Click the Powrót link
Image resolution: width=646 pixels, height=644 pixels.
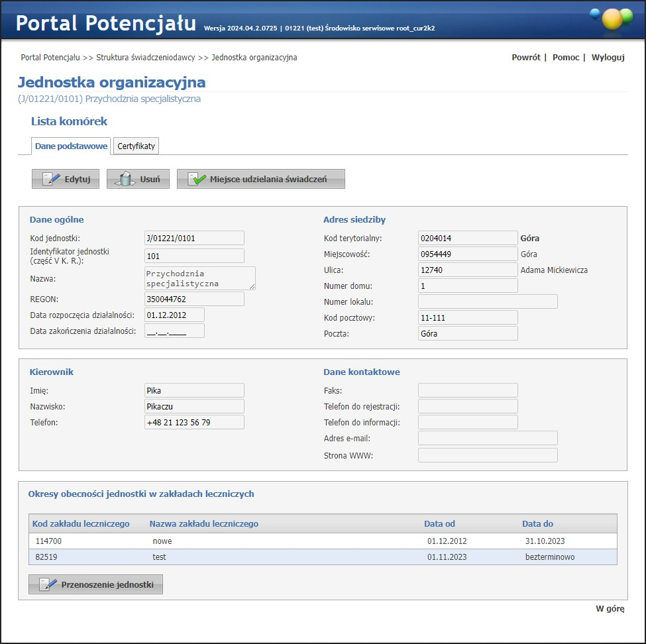click(525, 57)
